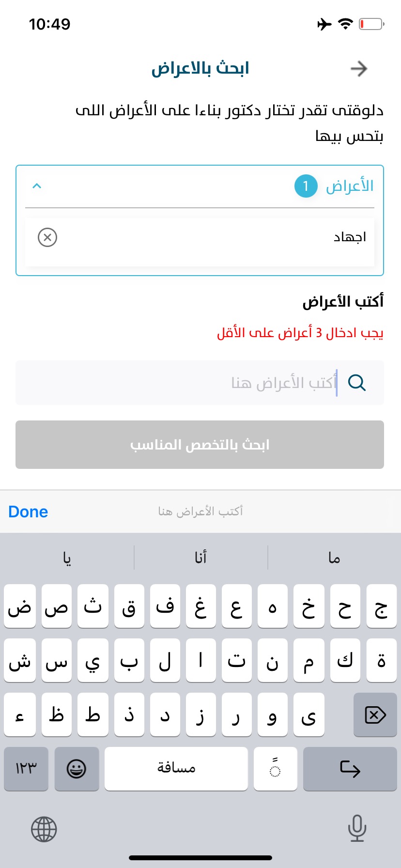Screen dimensions: 401x868
Task: Select the suggestion أنا above the keyboard
Action: point(200,558)
